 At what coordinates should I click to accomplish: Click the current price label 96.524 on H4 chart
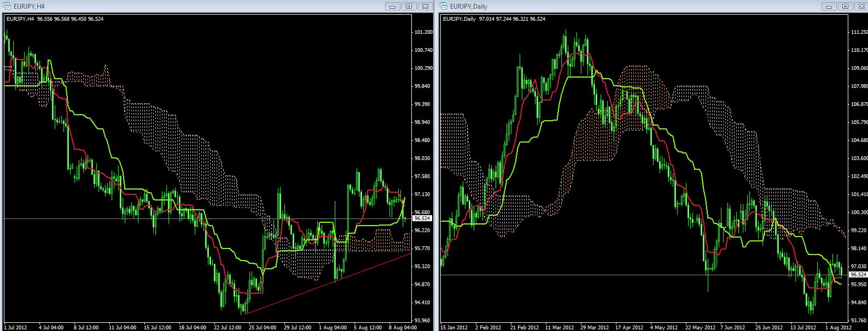[x=423, y=218]
